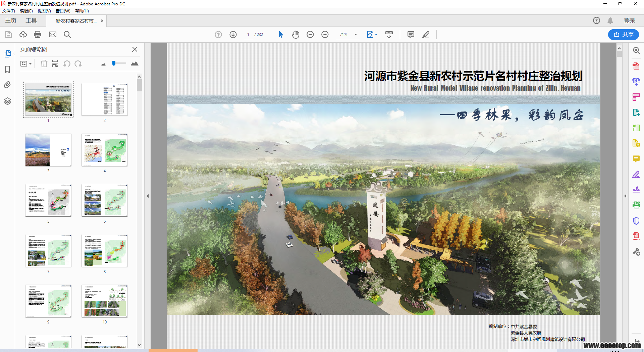Print the document with printer icon
This screenshot has height=352, width=644.
38,35
